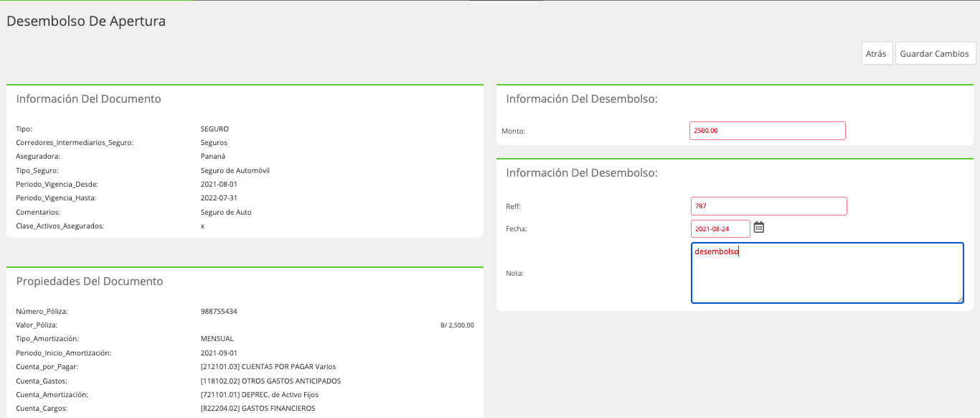Click the "Tipo_Amortización:" label
980x418 pixels.
(x=47, y=339)
